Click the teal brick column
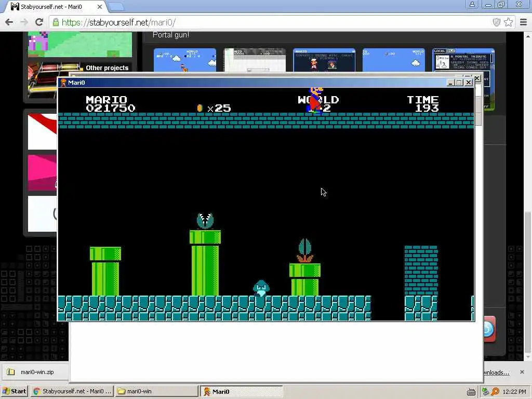The height and width of the screenshot is (399, 532). 421,270
